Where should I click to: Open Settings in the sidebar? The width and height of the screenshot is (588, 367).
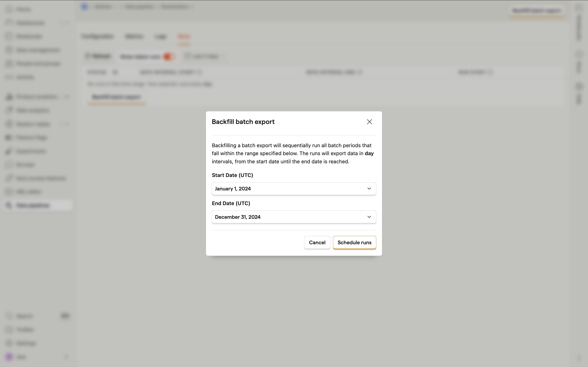26,343
